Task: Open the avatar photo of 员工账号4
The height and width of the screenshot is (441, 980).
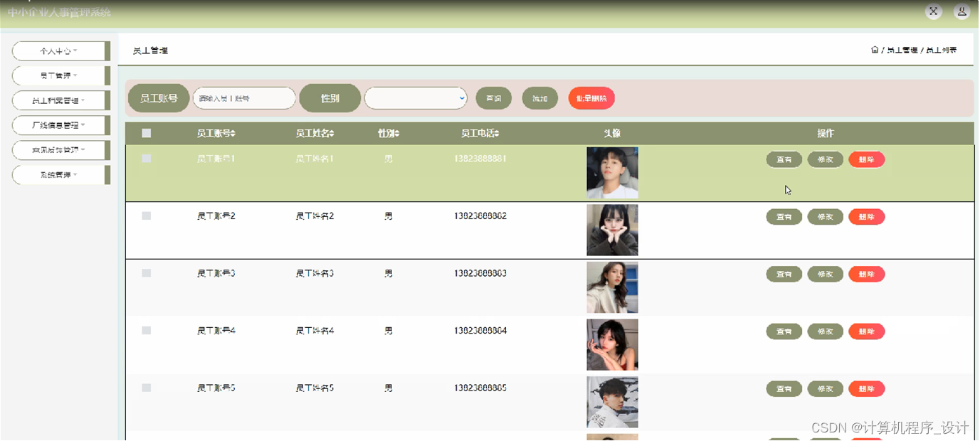Action: coord(612,345)
